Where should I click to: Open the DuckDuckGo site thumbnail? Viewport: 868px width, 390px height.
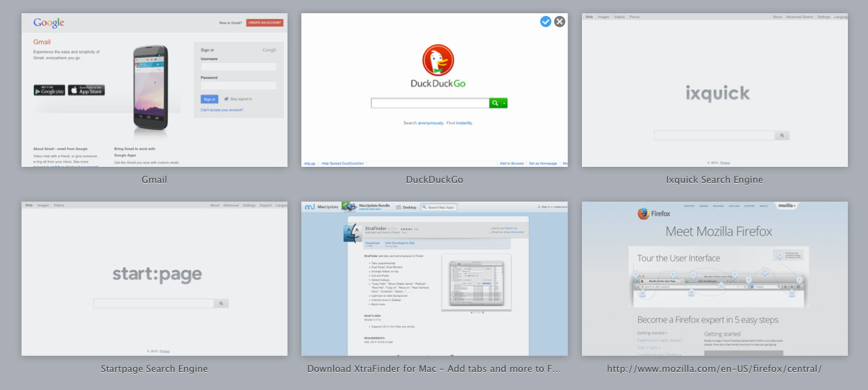pos(435,90)
